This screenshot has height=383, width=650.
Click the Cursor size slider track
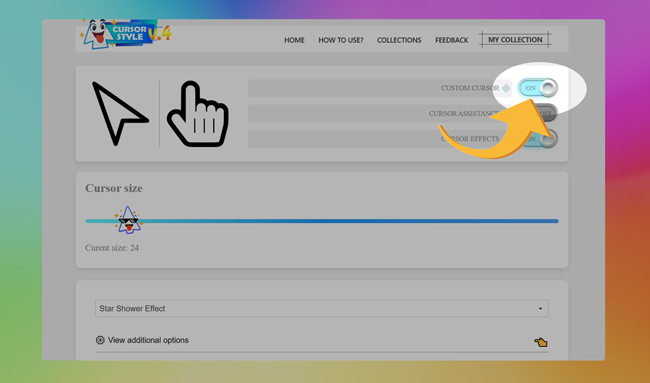(322, 221)
